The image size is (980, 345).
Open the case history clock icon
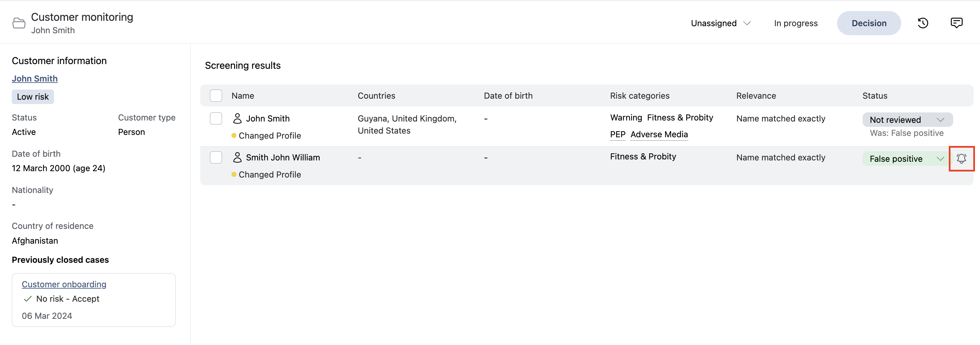[923, 23]
